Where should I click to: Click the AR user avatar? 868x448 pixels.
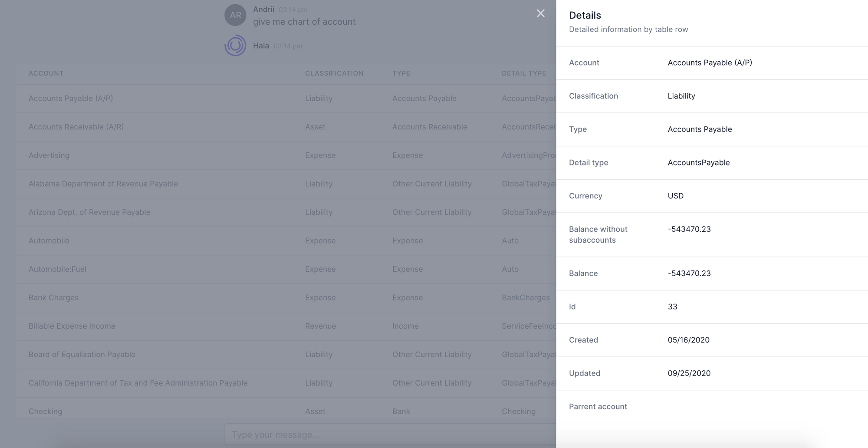(x=235, y=15)
